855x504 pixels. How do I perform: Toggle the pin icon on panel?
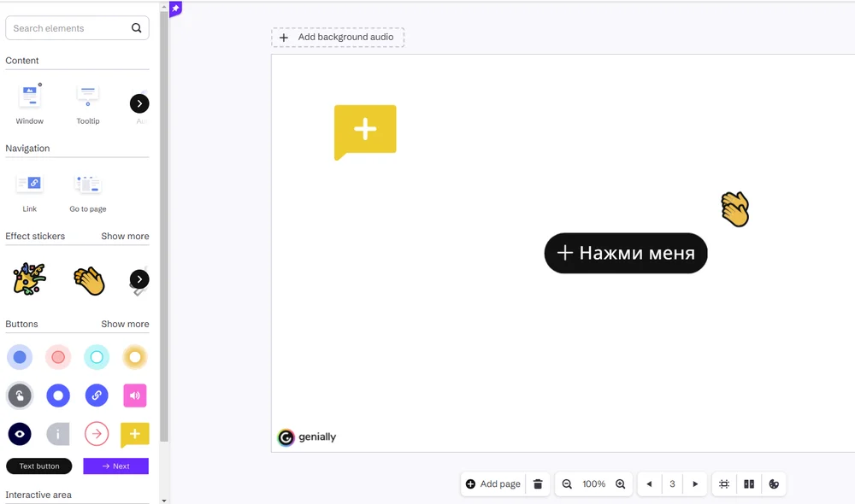click(175, 9)
